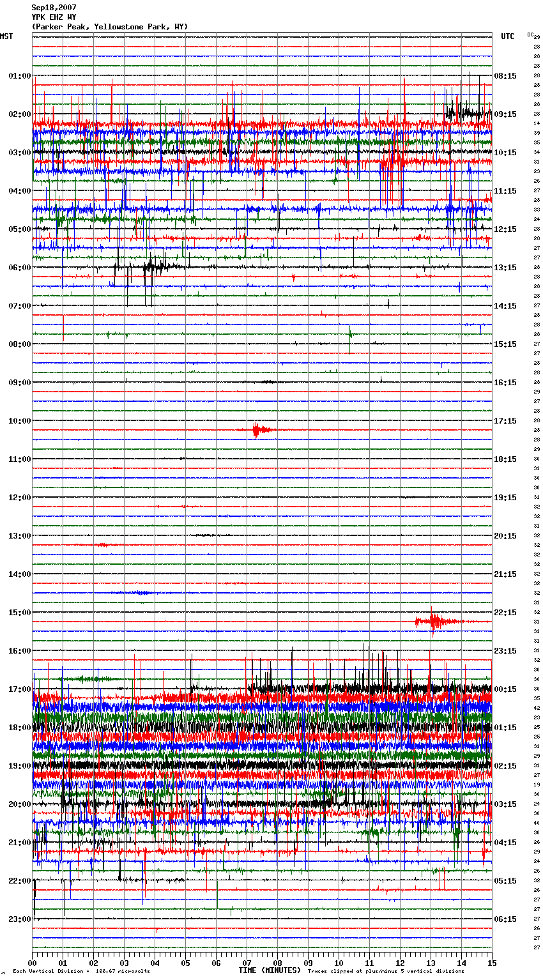The width and height of the screenshot is (543, 980).
Task: Click the 16:15 UTC time label
Action: [505, 383]
